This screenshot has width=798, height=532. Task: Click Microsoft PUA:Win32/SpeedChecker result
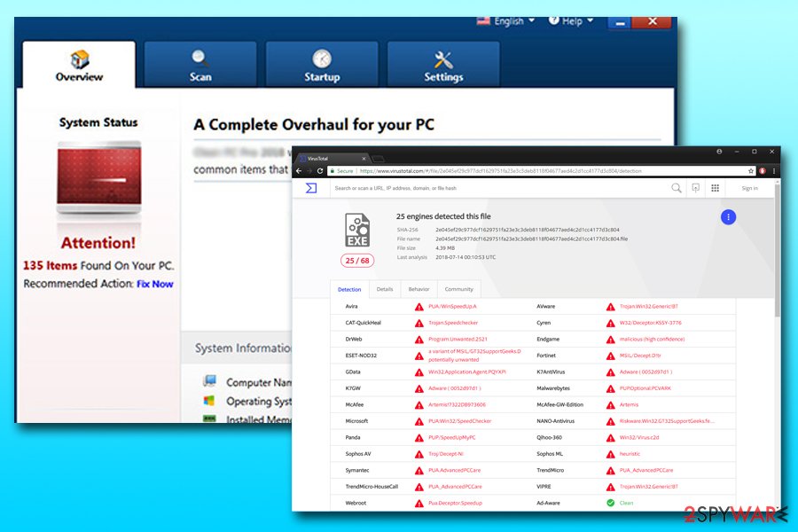tap(459, 421)
